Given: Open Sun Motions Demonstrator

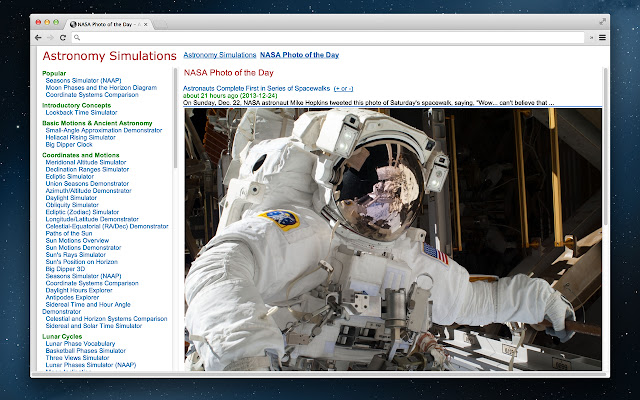Looking at the screenshot, I should click(x=83, y=247).
